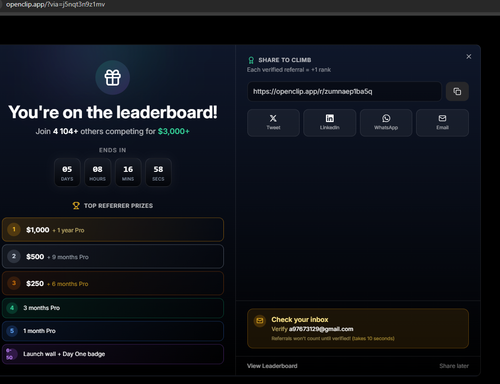
Task: Click the browser address bar URL openclip.app
Action: pos(55,4)
